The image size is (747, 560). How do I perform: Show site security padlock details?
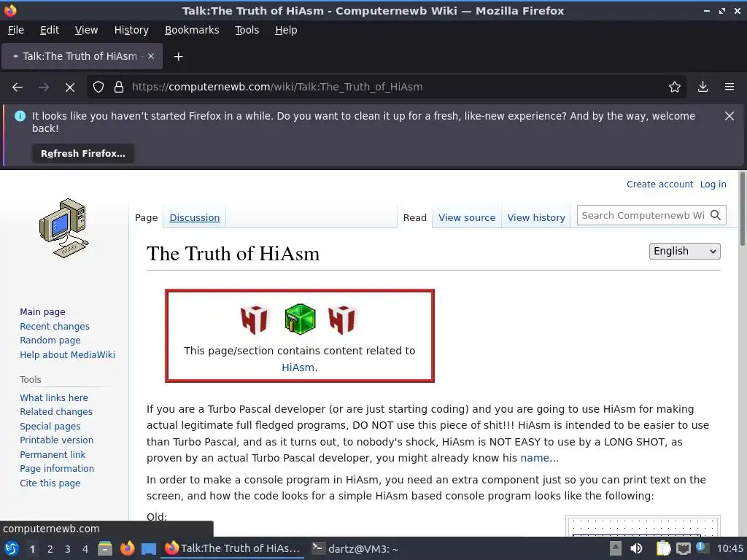[119, 87]
